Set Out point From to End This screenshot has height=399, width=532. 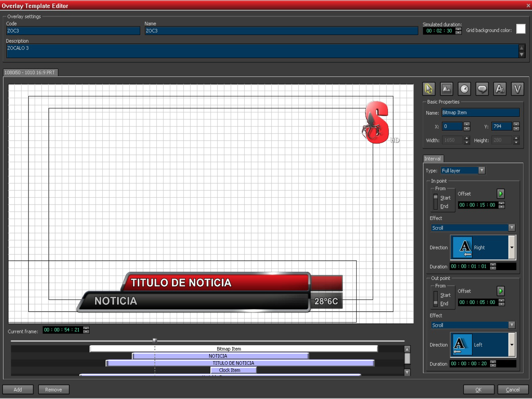point(444,304)
